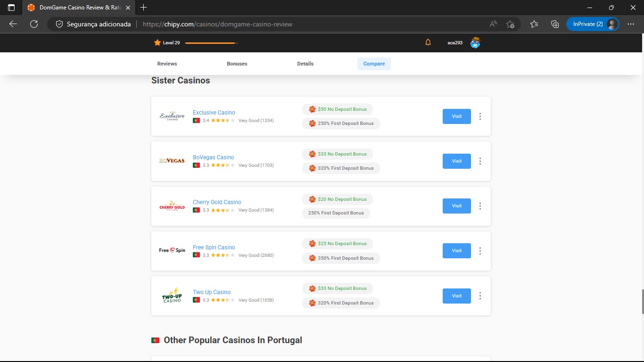Click the page vertical scrollbar thumb
This screenshot has height=362, width=644.
pyautogui.click(x=642, y=302)
